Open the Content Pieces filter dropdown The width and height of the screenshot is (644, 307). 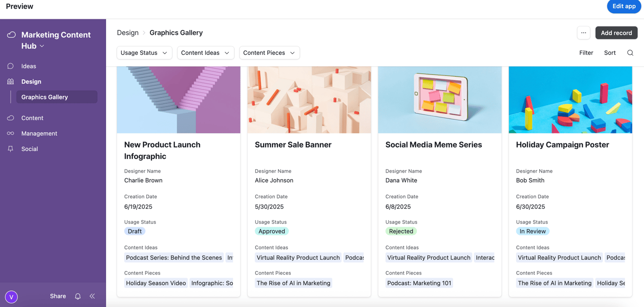[269, 53]
